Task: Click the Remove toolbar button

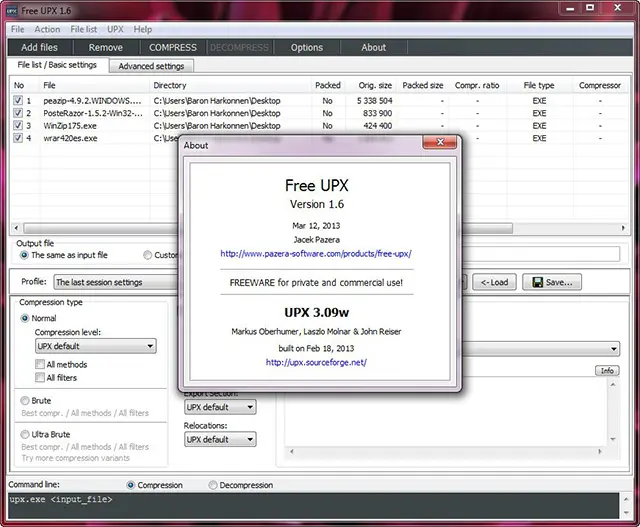Action: point(106,47)
